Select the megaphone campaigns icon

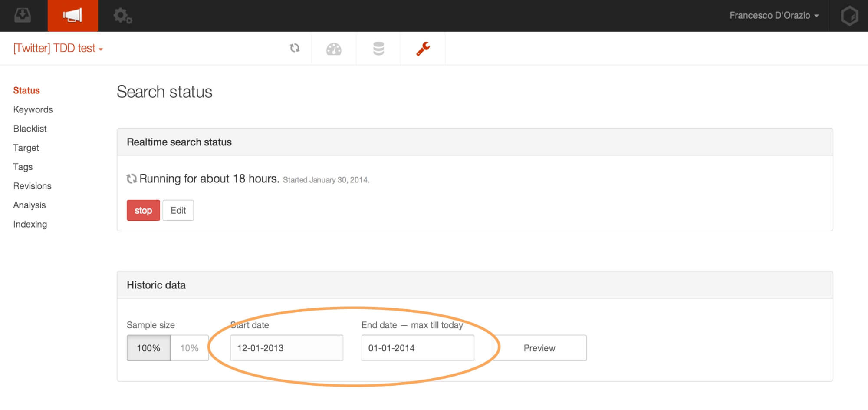point(72,16)
